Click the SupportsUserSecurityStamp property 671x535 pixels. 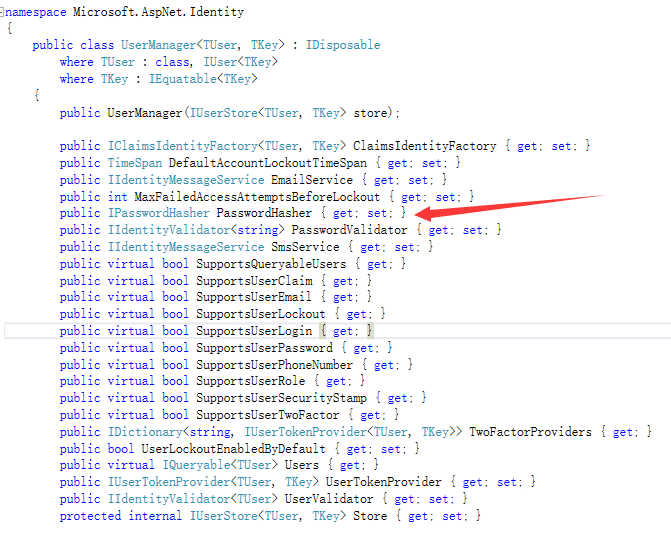point(281,398)
